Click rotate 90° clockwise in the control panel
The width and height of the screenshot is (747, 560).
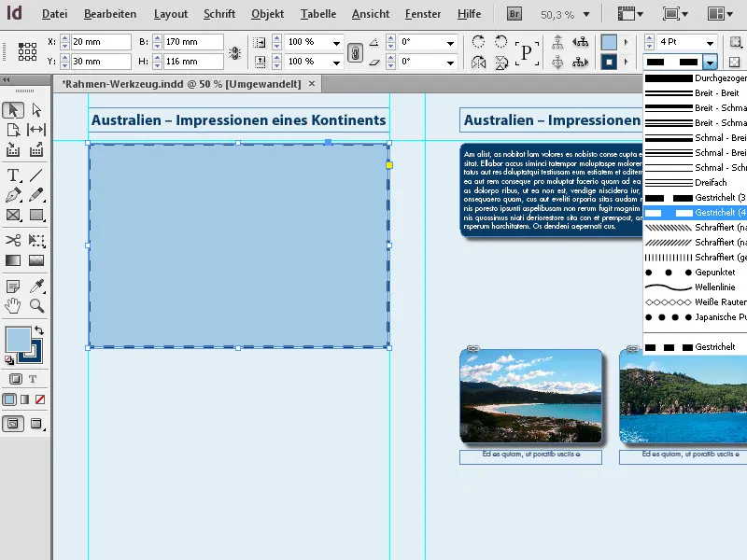pyautogui.click(x=480, y=43)
